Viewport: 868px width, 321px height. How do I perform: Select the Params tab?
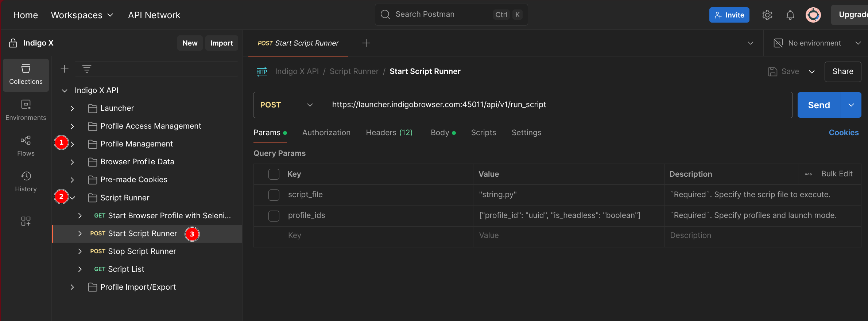[270, 133]
